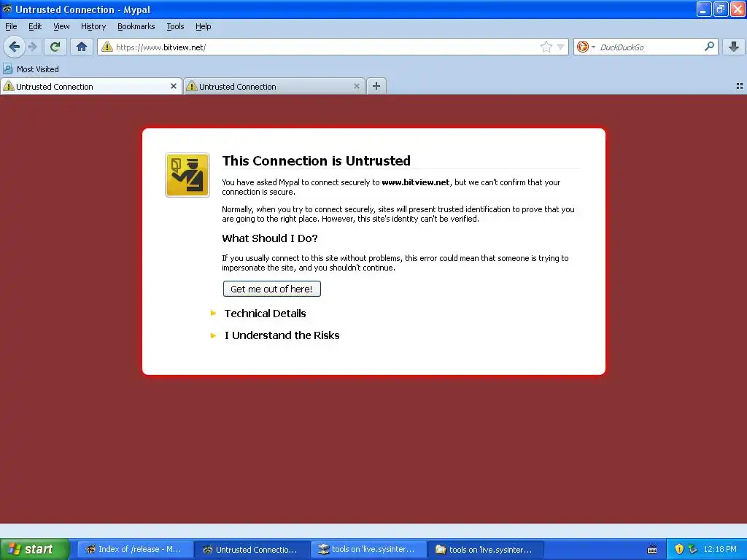The image size is (747, 560).
Task: Open the Windows Start menu
Action: point(35,549)
